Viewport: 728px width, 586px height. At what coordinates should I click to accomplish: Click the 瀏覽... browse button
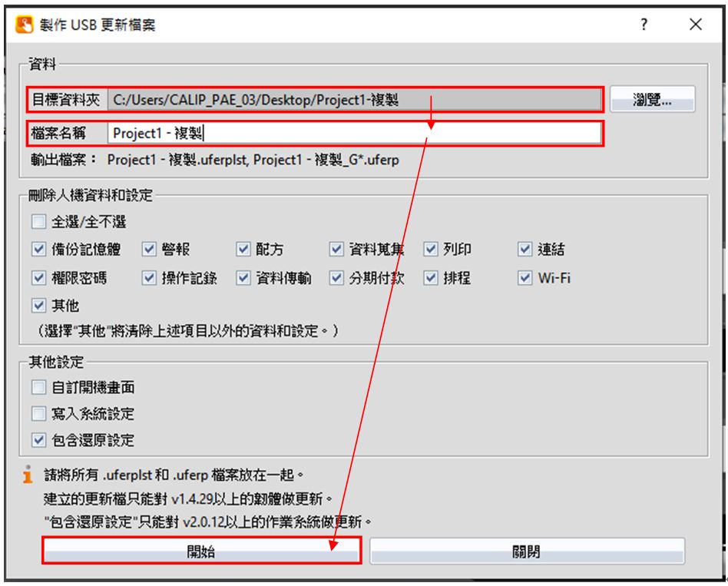(x=652, y=99)
